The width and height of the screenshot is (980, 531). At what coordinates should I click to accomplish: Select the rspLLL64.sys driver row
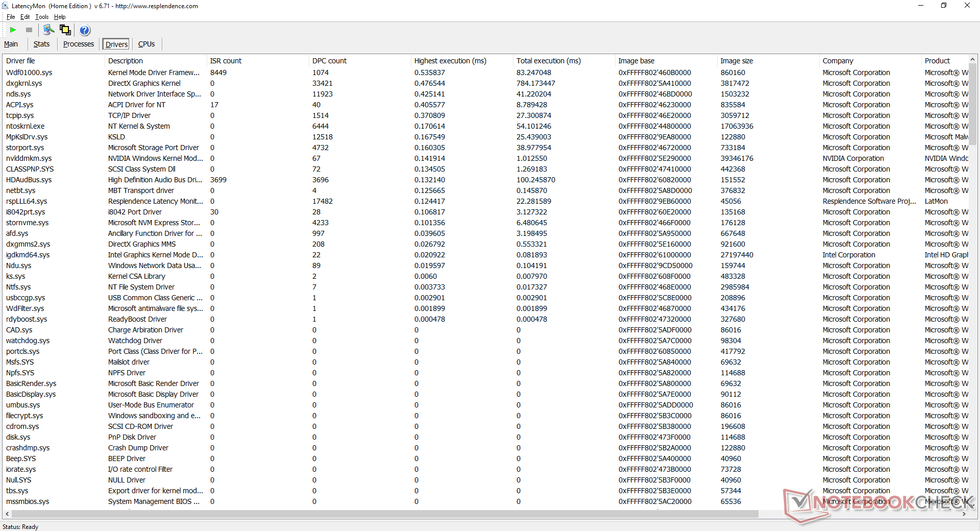click(x=485, y=201)
